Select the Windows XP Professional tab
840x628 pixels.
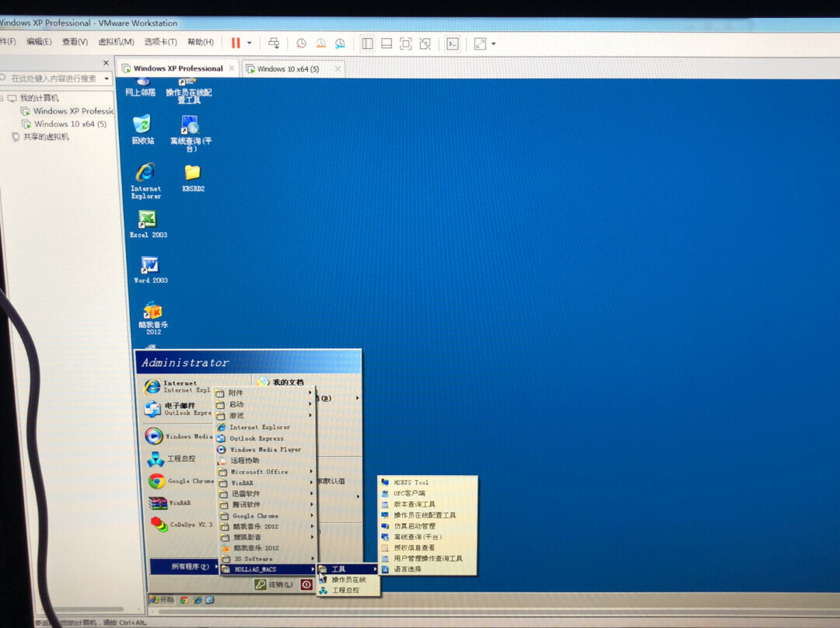point(178,68)
